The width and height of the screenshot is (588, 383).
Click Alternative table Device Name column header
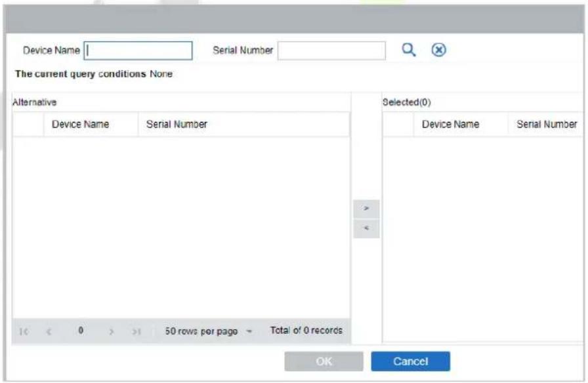(91, 125)
